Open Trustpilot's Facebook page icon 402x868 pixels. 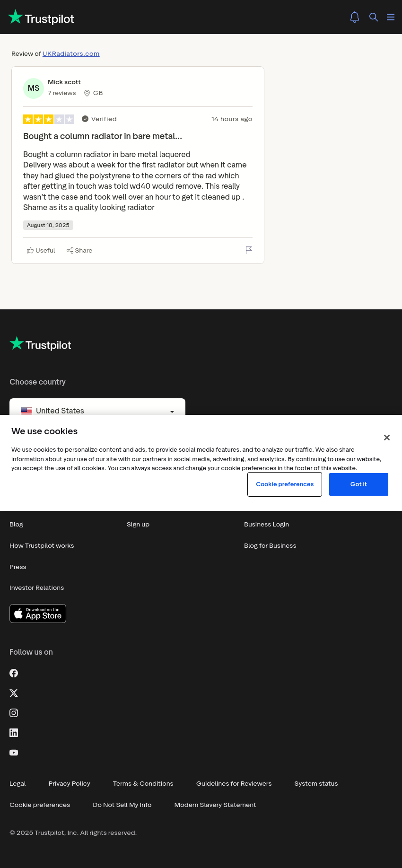point(14,673)
